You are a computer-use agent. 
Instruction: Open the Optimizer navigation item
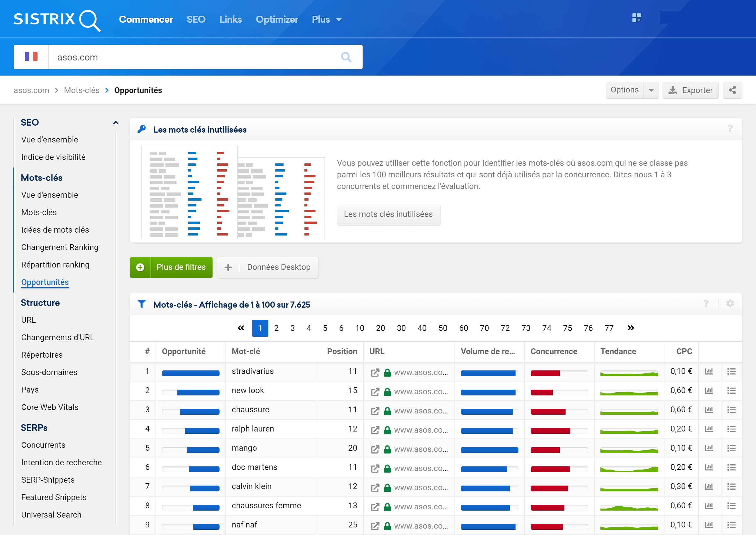pyautogui.click(x=277, y=19)
